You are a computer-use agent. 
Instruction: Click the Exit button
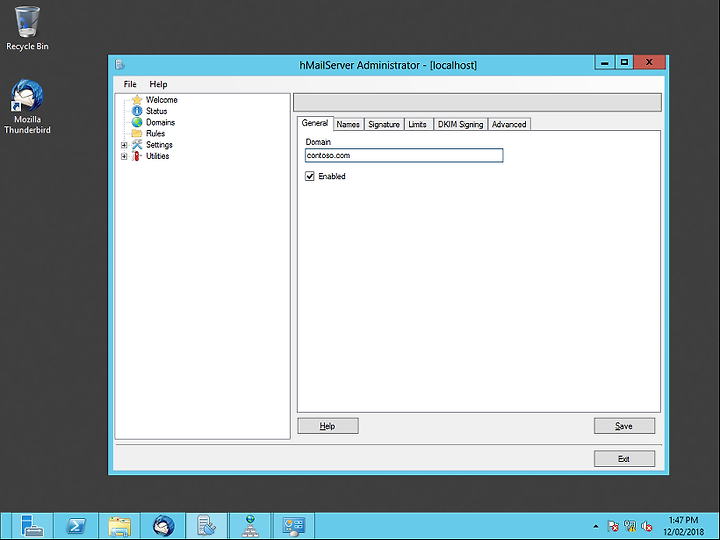point(624,459)
